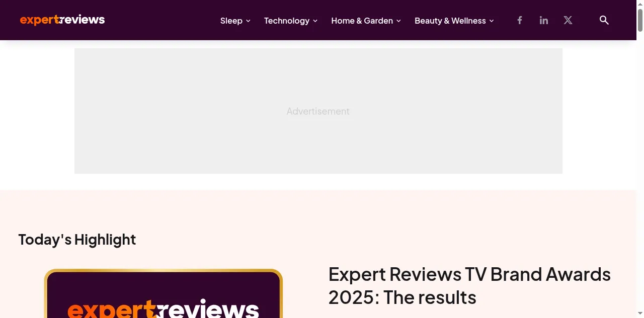Click the Today's Highlight section heading
This screenshot has width=644, height=318.
pos(77,240)
